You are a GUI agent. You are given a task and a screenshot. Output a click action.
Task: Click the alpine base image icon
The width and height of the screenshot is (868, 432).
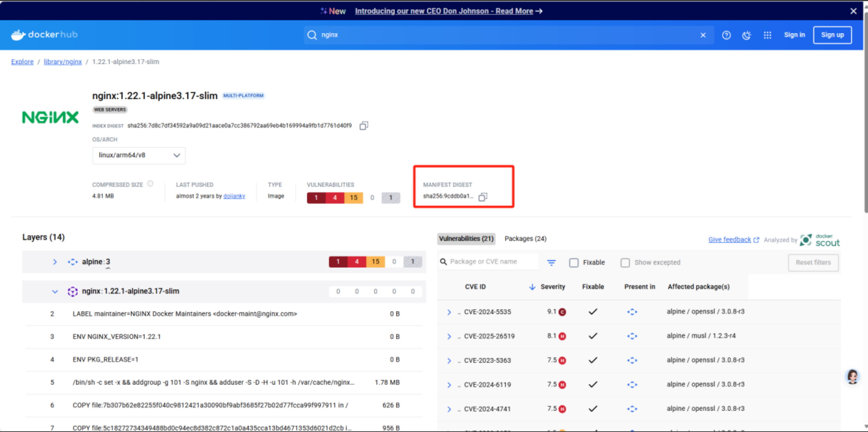click(73, 262)
